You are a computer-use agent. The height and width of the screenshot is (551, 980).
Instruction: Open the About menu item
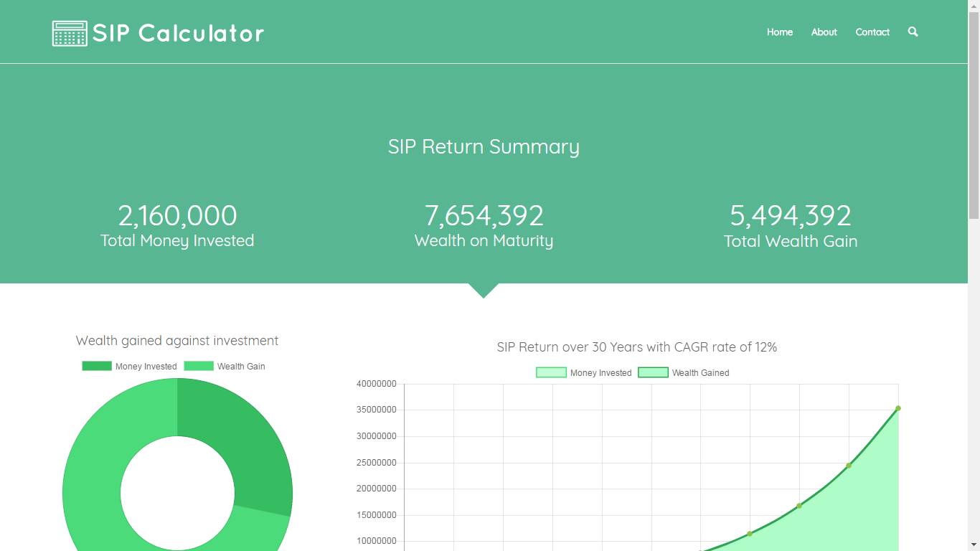click(824, 32)
